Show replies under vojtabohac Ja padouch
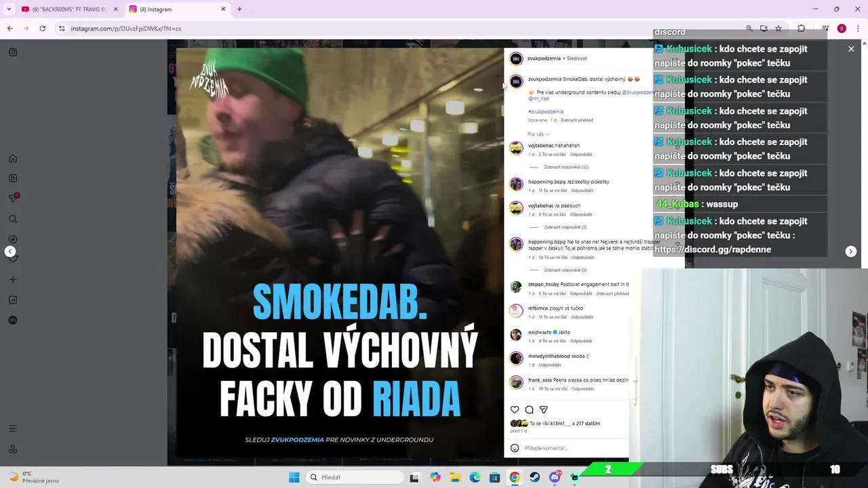Image resolution: width=868 pixels, height=488 pixels. (x=565, y=227)
